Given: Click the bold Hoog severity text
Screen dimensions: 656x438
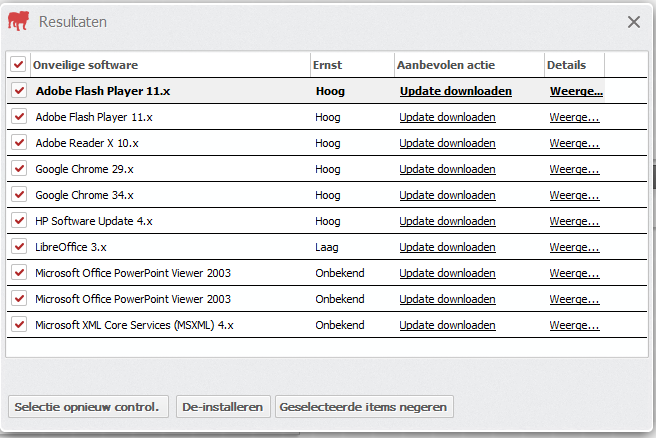Looking at the screenshot, I should click(x=330, y=91).
